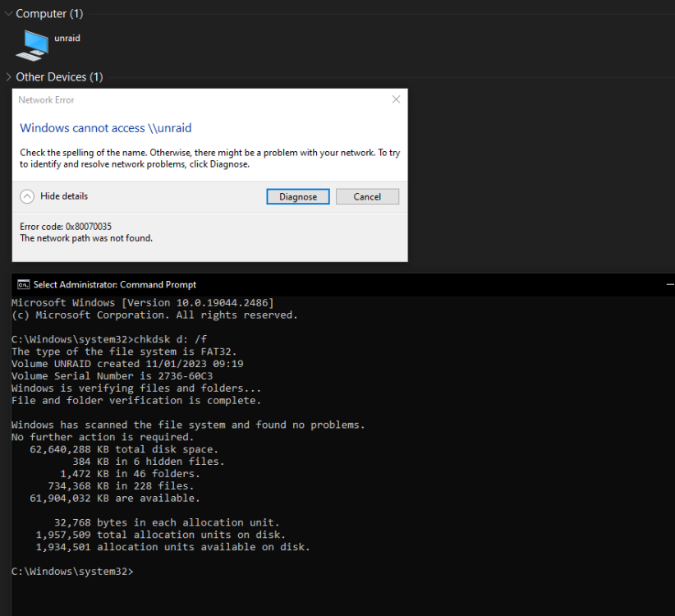Viewport: 675px width, 616px height.
Task: Click '1,472 KB in 46 folders.' line
Action: click(x=130, y=474)
